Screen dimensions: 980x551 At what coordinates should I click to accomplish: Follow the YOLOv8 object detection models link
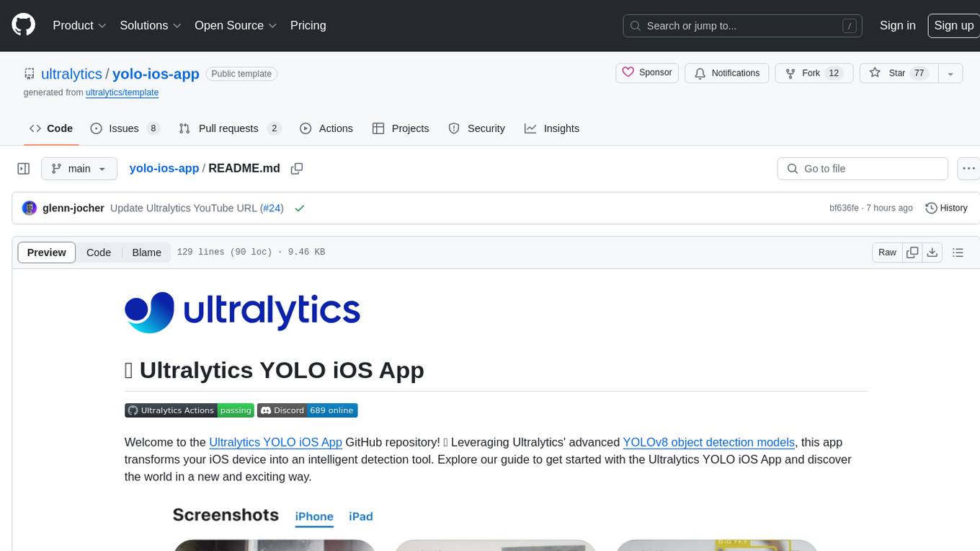pyautogui.click(x=709, y=442)
